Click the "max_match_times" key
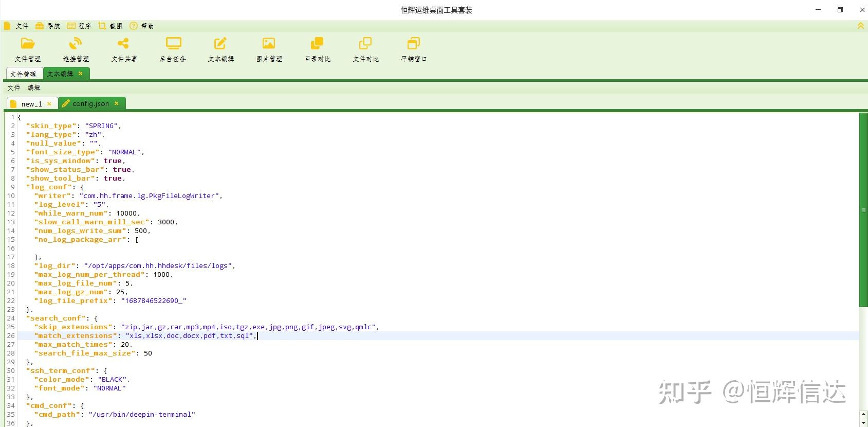The height and width of the screenshot is (427, 868). pyautogui.click(x=73, y=344)
